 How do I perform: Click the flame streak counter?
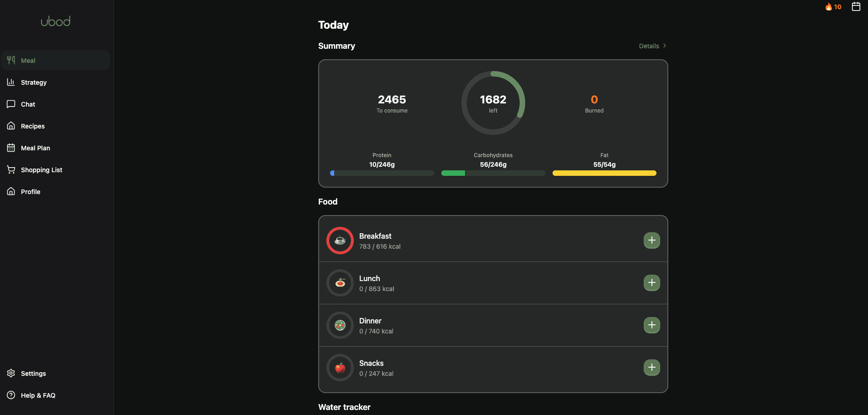click(833, 7)
